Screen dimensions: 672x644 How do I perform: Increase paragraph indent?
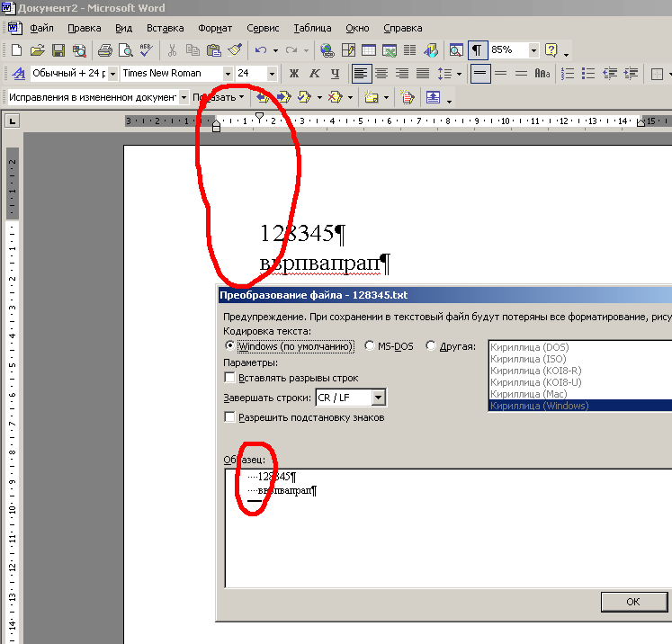pyautogui.click(x=631, y=73)
